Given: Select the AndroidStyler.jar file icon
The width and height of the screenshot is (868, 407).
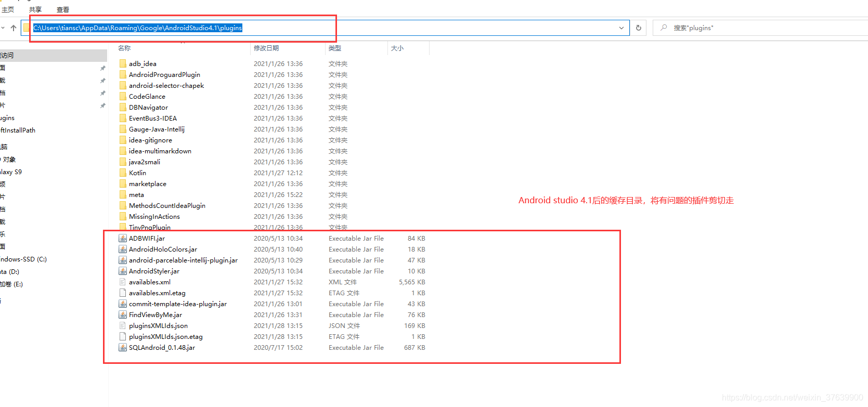Looking at the screenshot, I should click(123, 271).
